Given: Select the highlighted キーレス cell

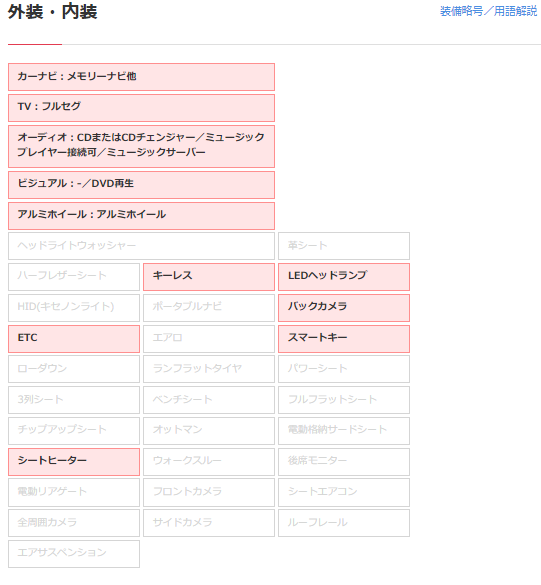Looking at the screenshot, I should click(x=209, y=277).
